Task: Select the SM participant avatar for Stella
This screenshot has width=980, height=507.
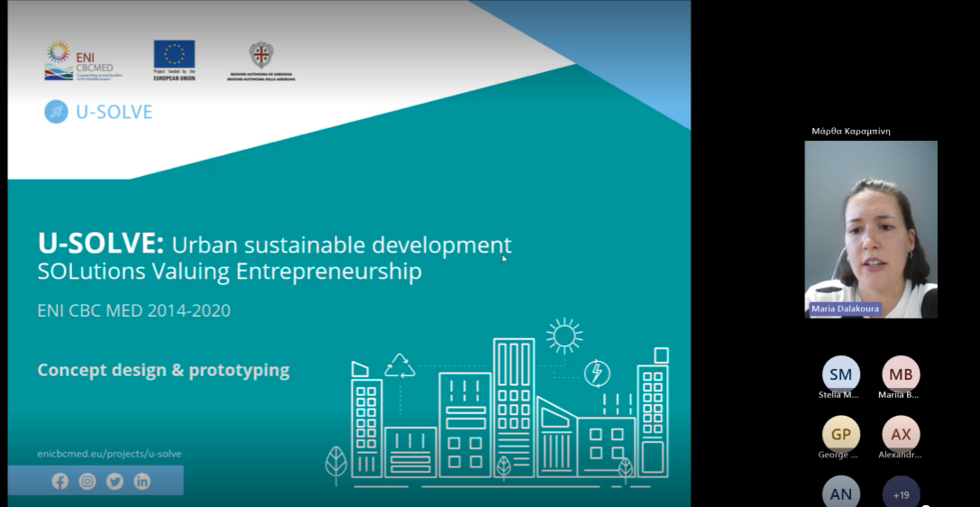Action: (840, 373)
